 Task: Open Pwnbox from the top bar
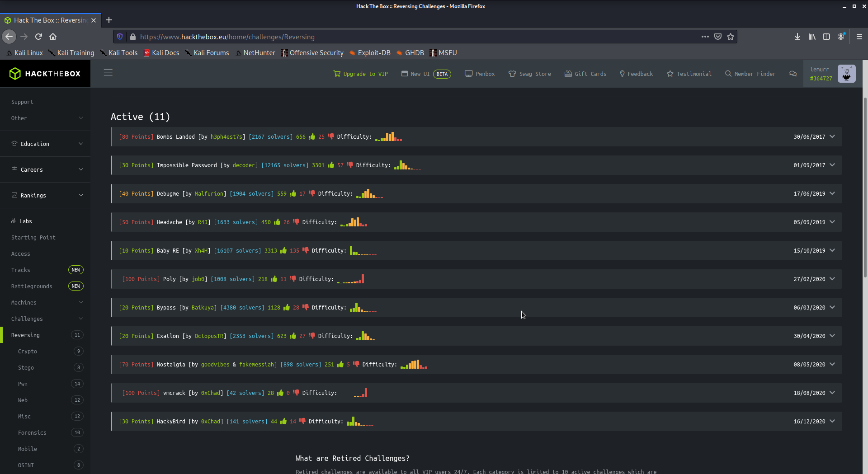click(480, 74)
